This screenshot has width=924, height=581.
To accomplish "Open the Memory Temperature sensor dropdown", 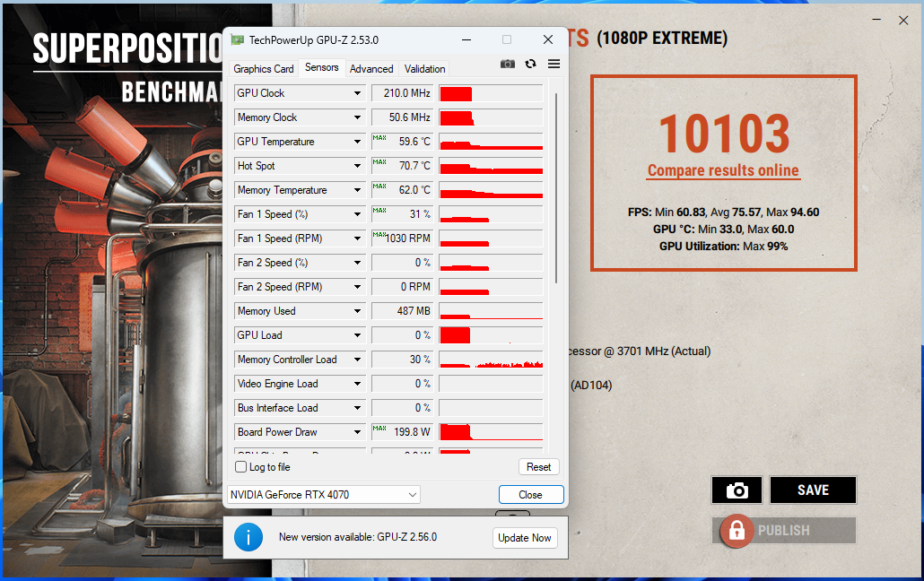I will coord(358,190).
